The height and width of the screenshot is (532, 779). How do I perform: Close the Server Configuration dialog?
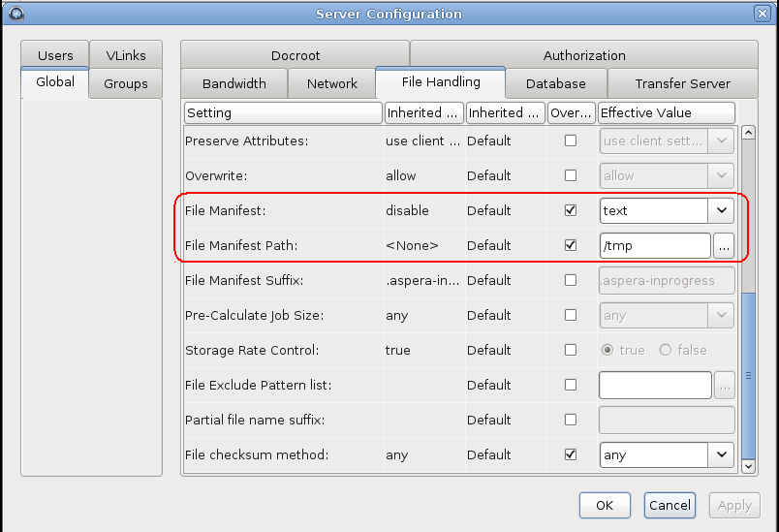tap(763, 14)
